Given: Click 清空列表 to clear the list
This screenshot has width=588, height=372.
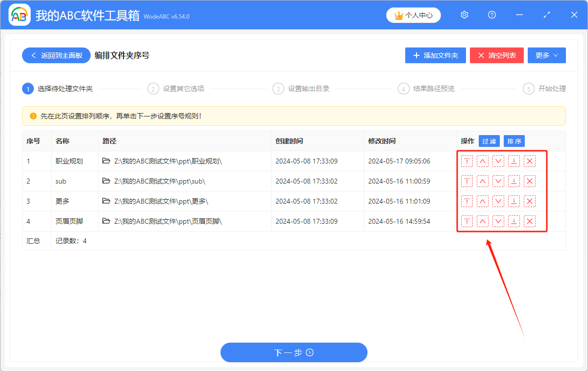Looking at the screenshot, I should click(496, 55).
